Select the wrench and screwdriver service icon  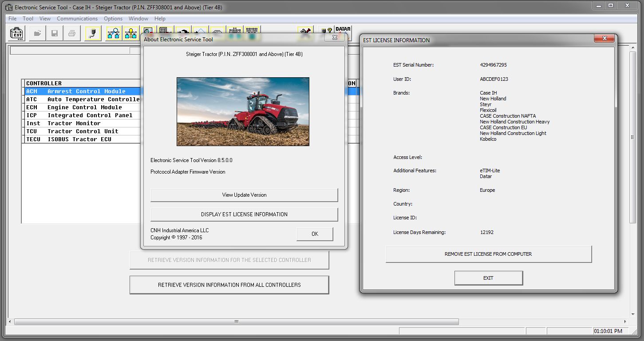pos(305,31)
